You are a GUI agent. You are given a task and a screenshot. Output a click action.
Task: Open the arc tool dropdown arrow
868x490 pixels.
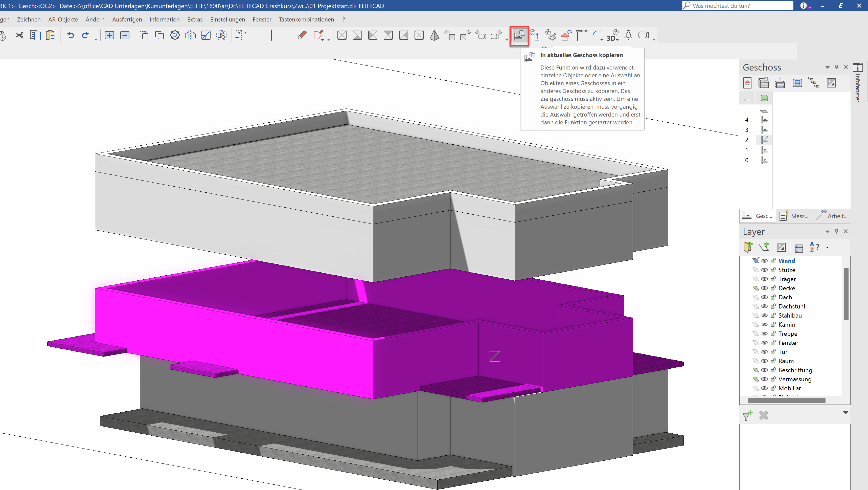[602, 39]
